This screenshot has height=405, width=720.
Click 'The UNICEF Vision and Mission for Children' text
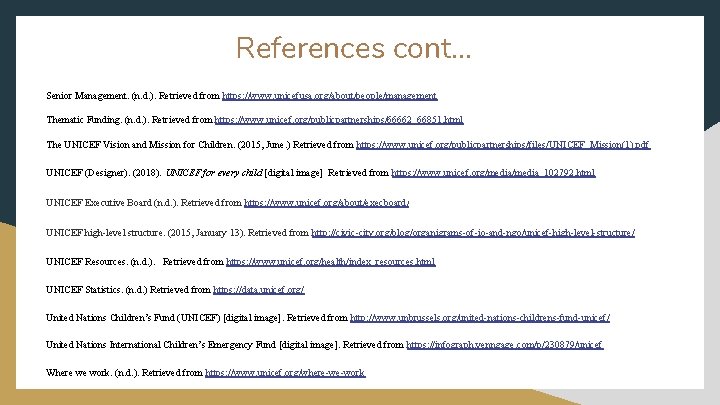[x=141, y=144]
